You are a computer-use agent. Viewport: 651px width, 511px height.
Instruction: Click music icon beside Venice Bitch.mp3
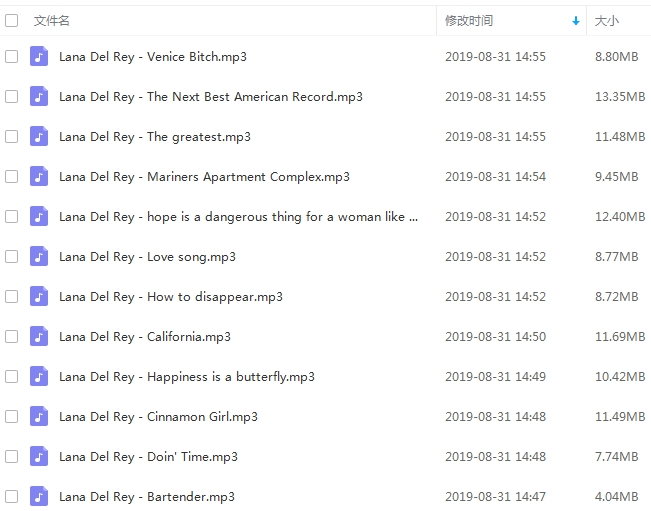coord(39,57)
